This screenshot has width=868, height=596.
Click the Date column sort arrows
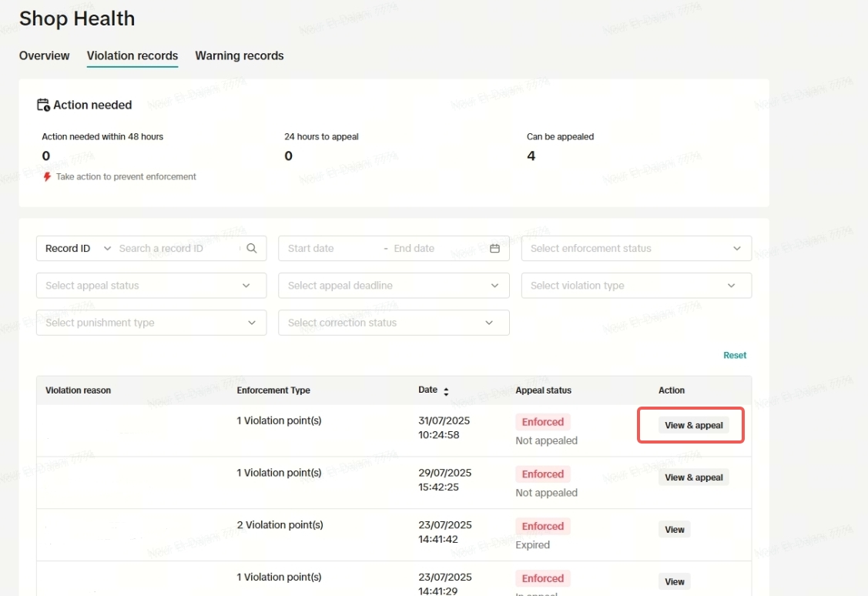point(446,391)
